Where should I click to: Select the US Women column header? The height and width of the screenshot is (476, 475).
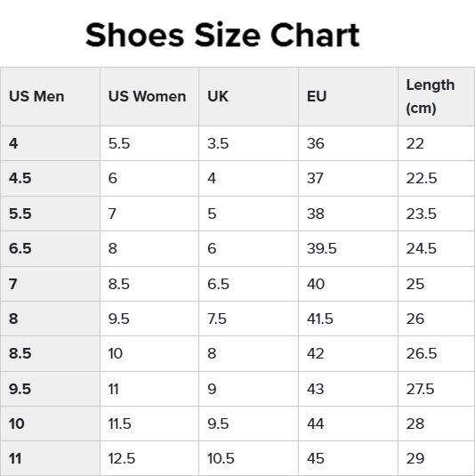click(x=149, y=97)
